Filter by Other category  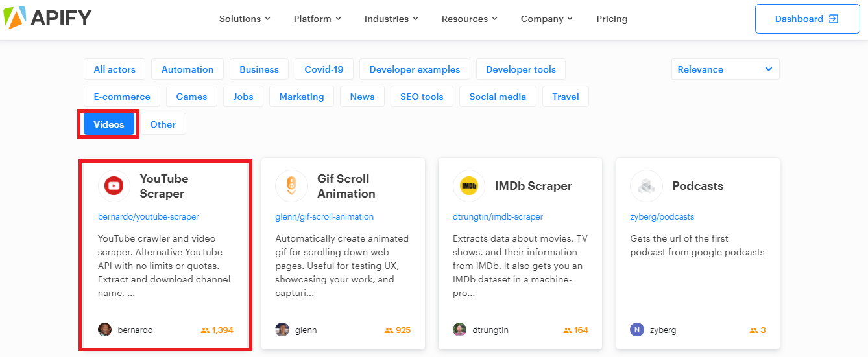tap(163, 124)
